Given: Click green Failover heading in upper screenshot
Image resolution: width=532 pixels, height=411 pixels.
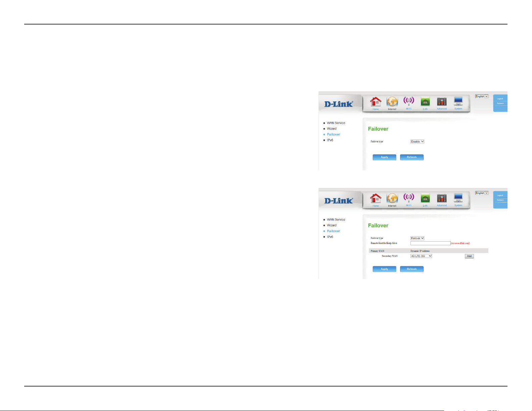Looking at the screenshot, I should tap(378, 129).
